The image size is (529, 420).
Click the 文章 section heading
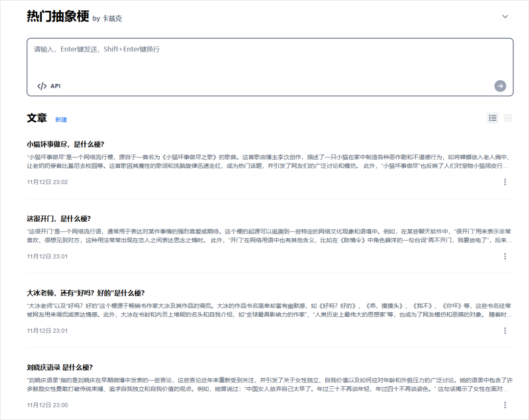click(37, 118)
